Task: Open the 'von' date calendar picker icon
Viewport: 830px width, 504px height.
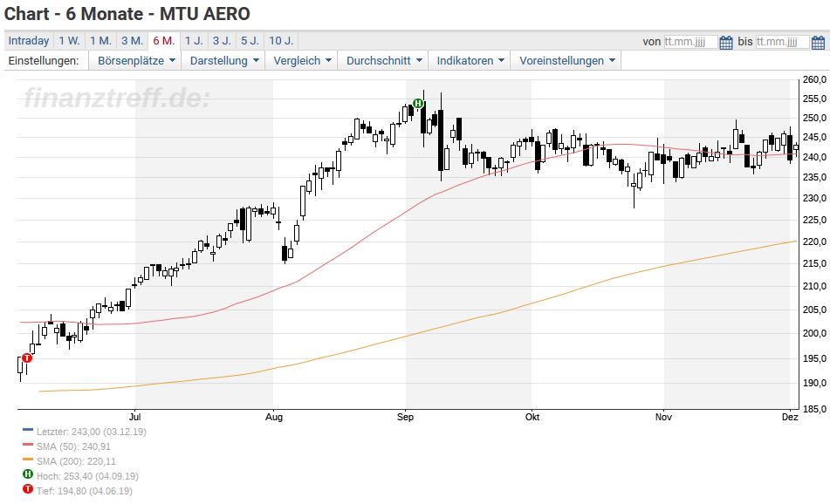Action: tap(726, 42)
